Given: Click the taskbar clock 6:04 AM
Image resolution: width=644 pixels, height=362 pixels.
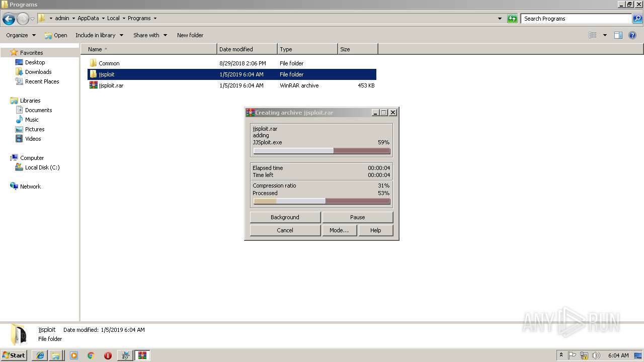Looking at the screenshot, I should coord(618,355).
